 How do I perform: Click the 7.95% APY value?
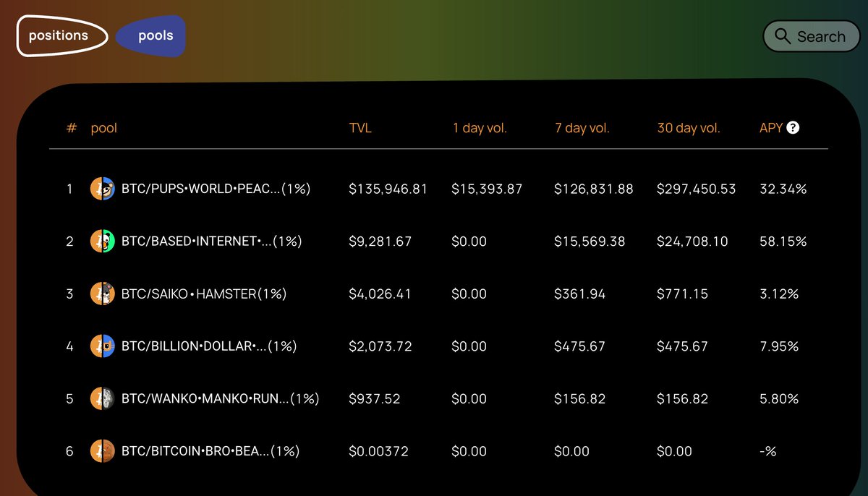pyautogui.click(x=779, y=346)
